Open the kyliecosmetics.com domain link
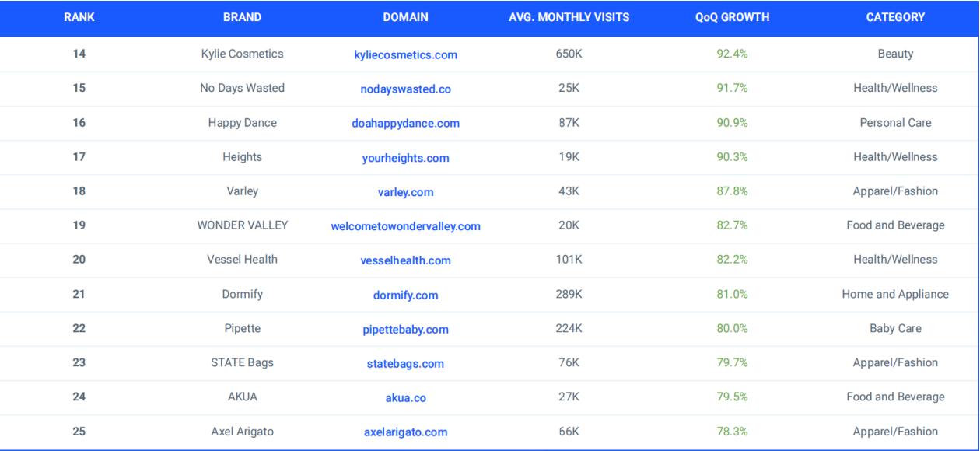980x451 pixels. 405,55
